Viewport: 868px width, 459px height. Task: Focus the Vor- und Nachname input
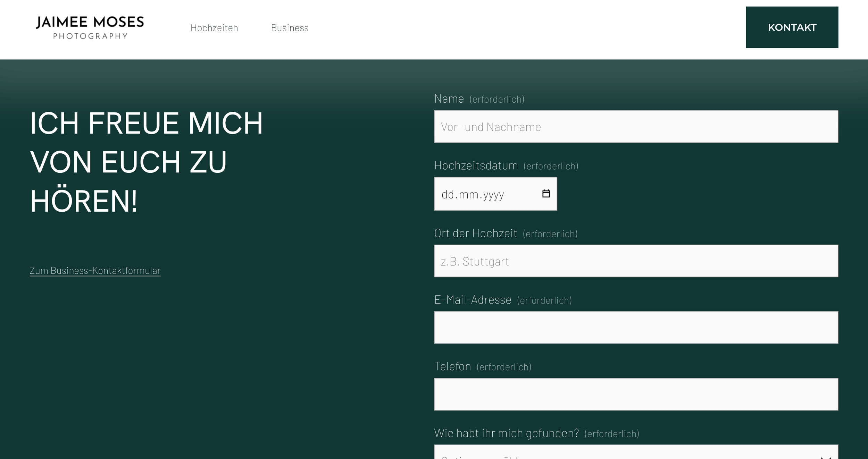(636, 127)
